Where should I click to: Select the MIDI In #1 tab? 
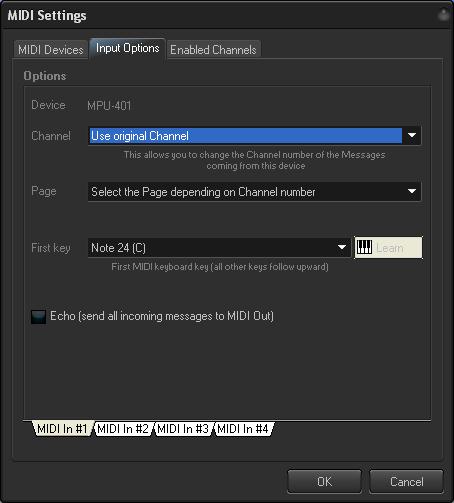(62, 428)
